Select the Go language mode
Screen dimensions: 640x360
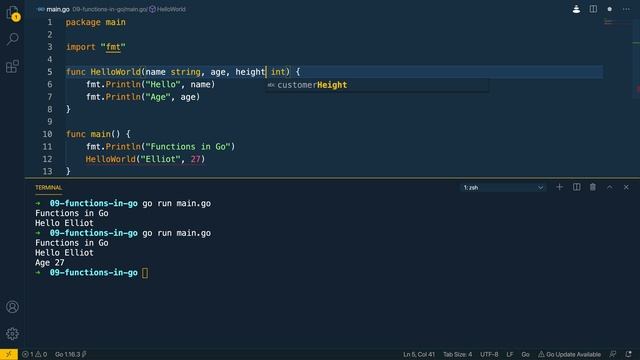[x=525, y=354]
